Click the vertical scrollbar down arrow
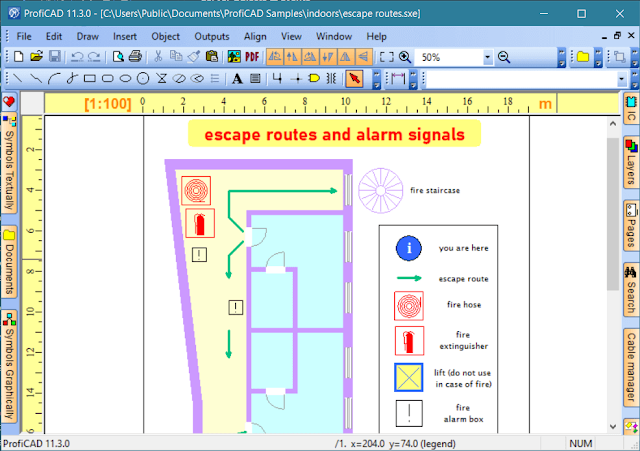640x451 pixels. [x=613, y=426]
